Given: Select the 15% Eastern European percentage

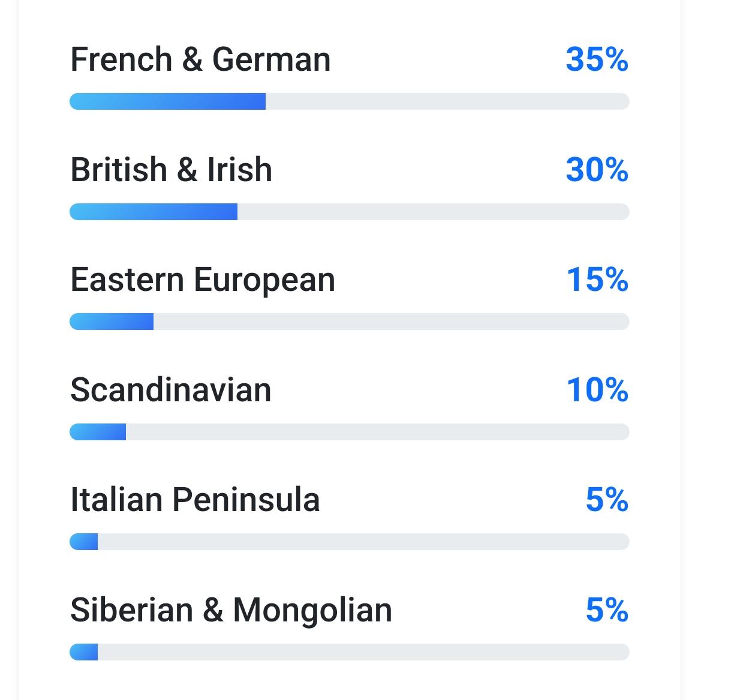Looking at the screenshot, I should (x=597, y=280).
